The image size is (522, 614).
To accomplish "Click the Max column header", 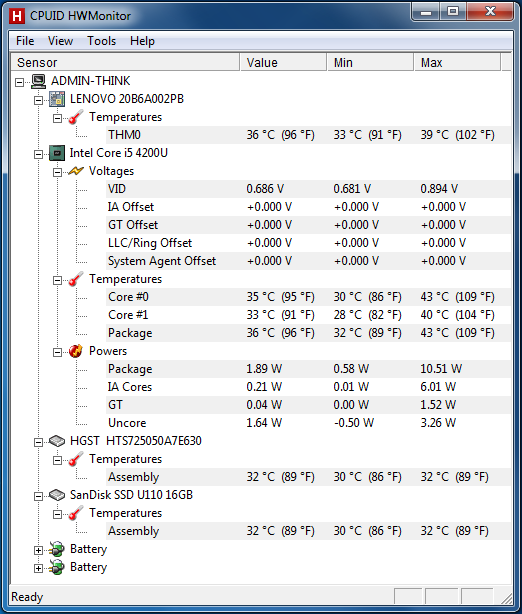I will point(457,63).
